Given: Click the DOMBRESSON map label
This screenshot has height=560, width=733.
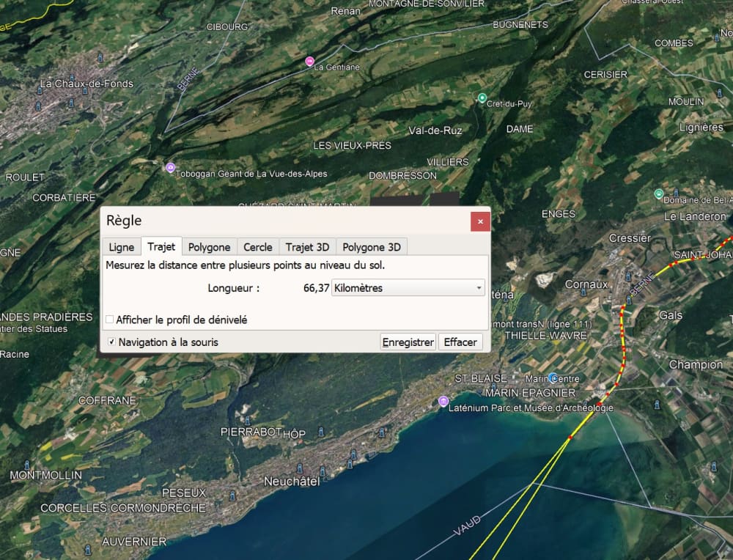Looking at the screenshot, I should point(402,176).
